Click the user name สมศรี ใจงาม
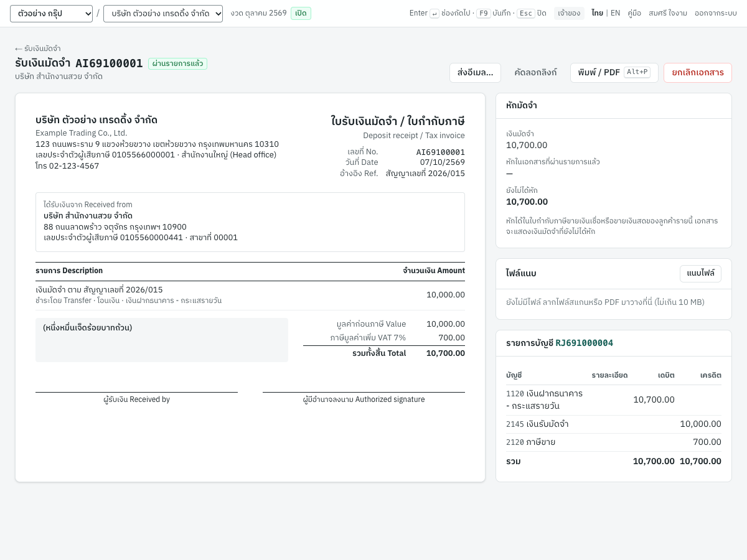The width and height of the screenshot is (747, 560). pyautogui.click(x=668, y=13)
